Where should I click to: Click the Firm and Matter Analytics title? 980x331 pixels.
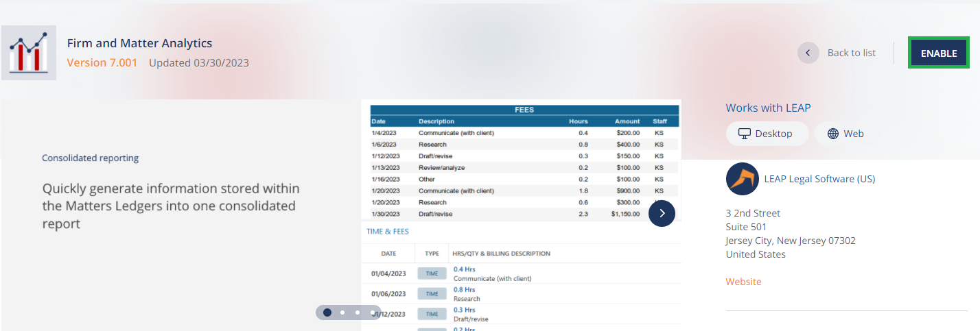pos(139,43)
